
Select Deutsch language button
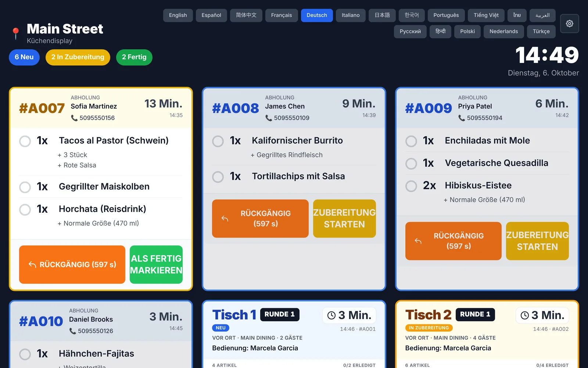[x=317, y=15]
